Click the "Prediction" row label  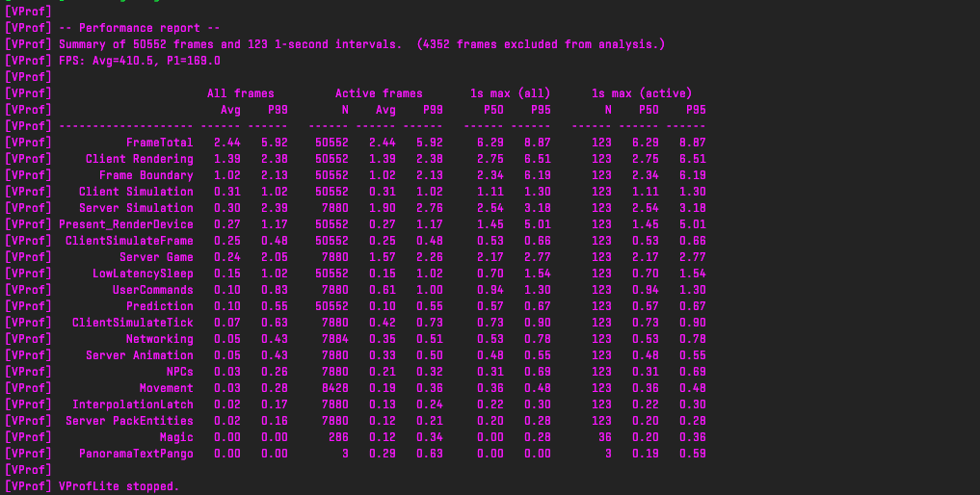click(x=159, y=305)
